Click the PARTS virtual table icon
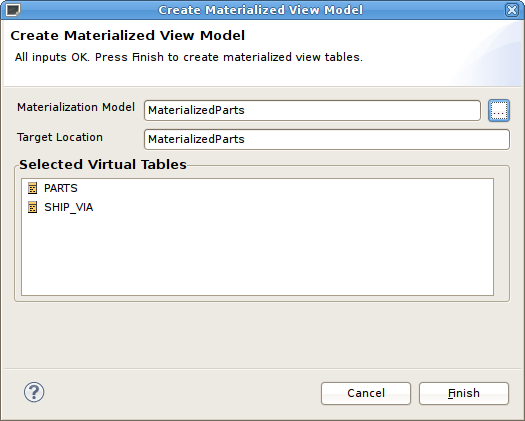 tap(32, 188)
